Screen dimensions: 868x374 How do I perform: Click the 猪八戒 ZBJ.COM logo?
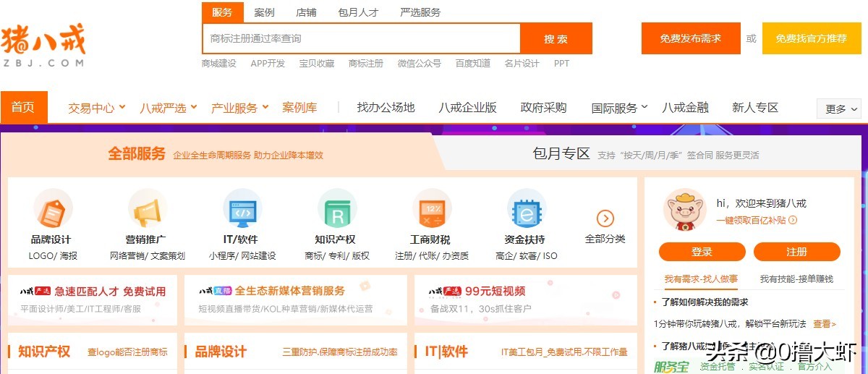click(x=43, y=46)
